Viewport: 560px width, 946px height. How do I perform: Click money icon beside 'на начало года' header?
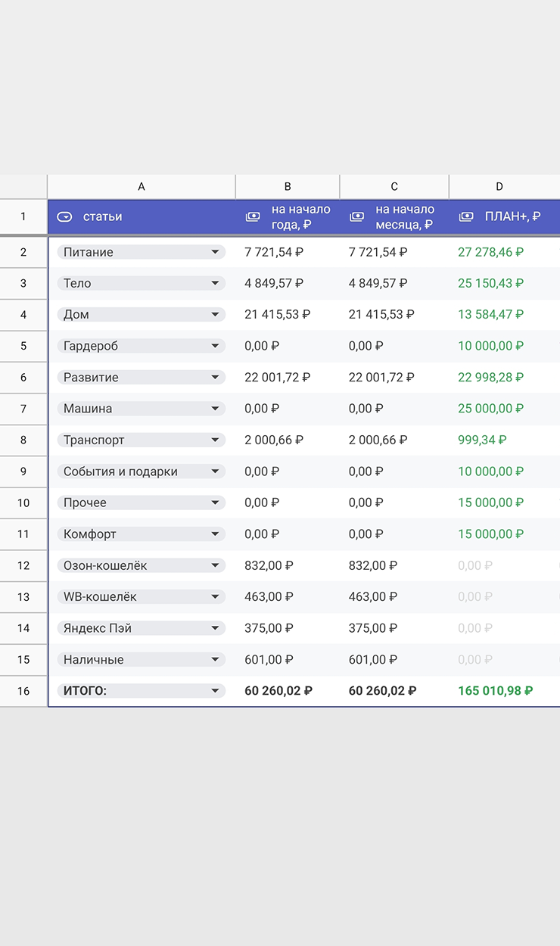253,217
